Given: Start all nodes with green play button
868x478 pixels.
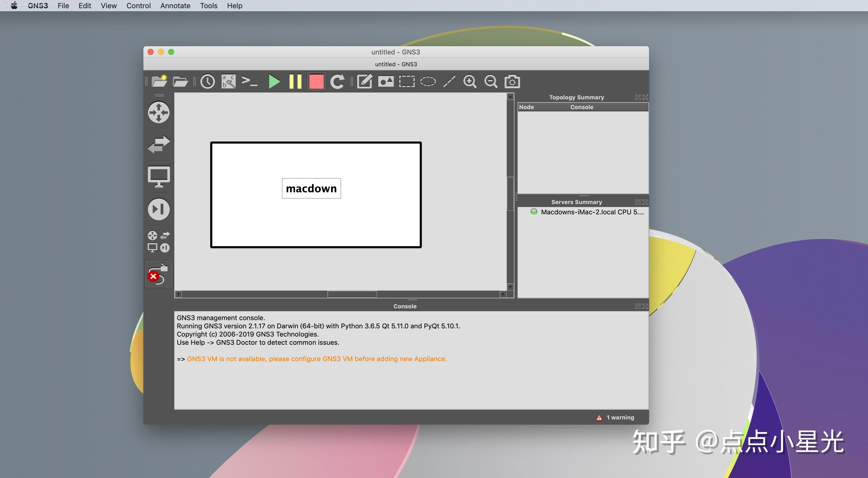Looking at the screenshot, I should tap(274, 81).
